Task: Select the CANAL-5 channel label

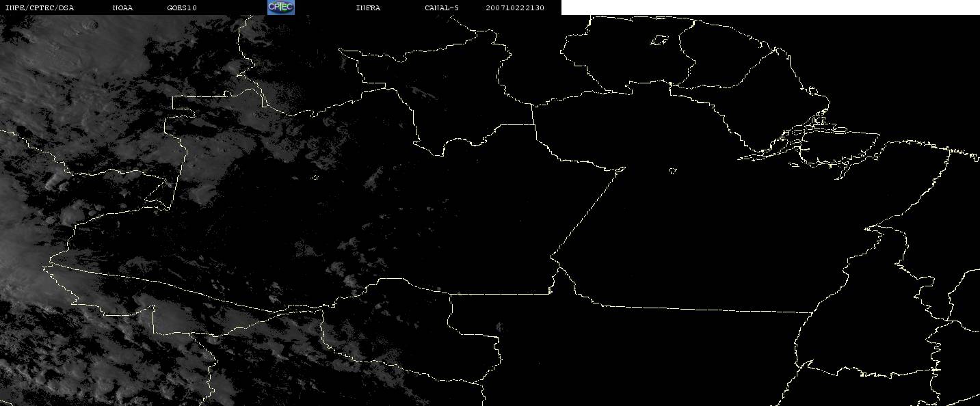Action: (442, 8)
